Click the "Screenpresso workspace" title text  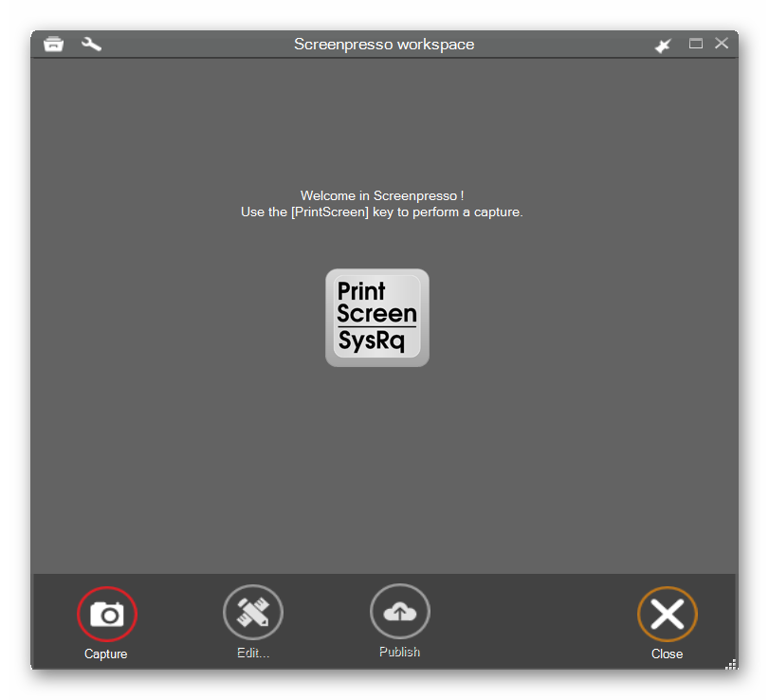384,45
